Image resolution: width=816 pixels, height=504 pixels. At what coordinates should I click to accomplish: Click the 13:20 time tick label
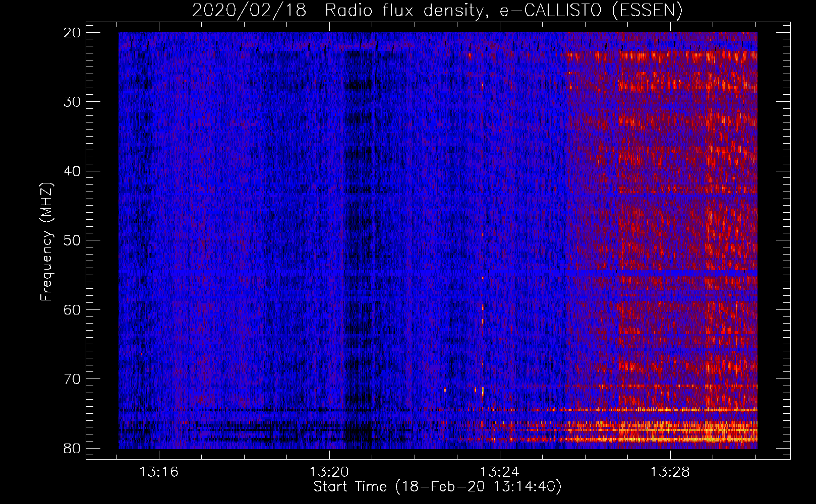pos(329,472)
